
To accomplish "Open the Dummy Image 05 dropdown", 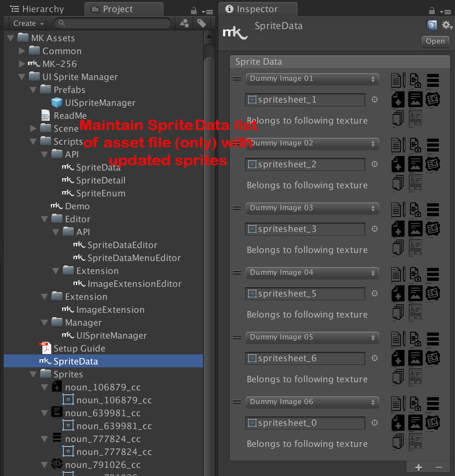I will (x=312, y=337).
